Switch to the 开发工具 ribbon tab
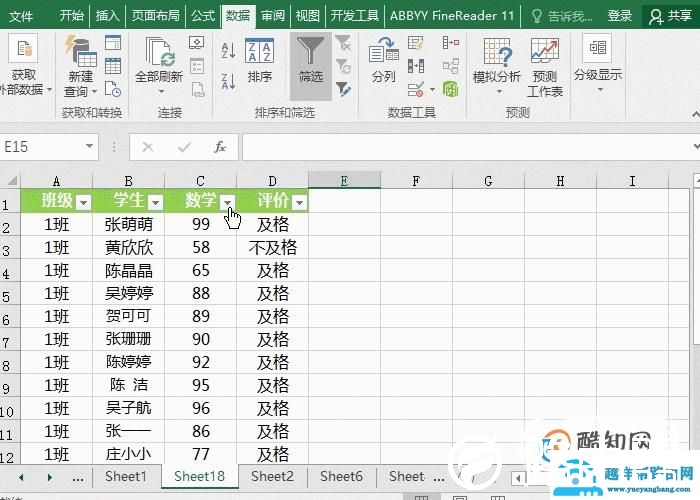 (x=354, y=16)
